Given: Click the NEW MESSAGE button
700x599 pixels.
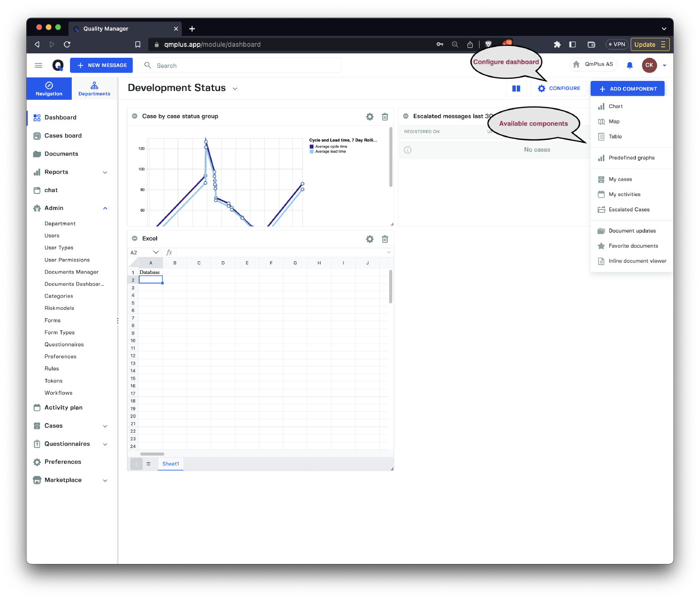Looking at the screenshot, I should pyautogui.click(x=101, y=65).
